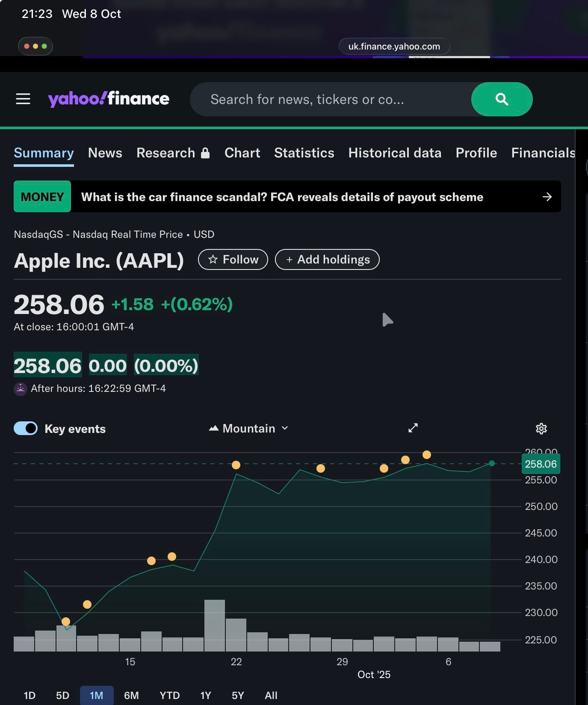This screenshot has width=588, height=705.
Task: Click the lock icon beside Research
Action: pyautogui.click(x=205, y=153)
